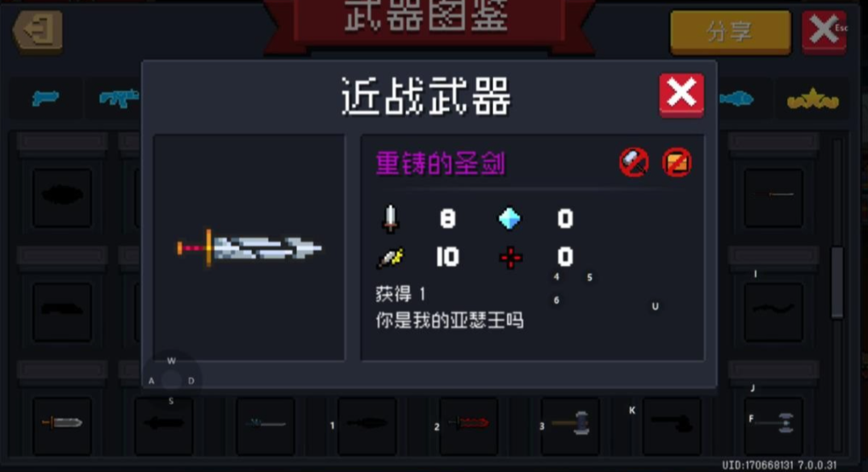This screenshot has height=472, width=868.
Task: Close the 近战武器 detail popup
Action: [x=681, y=95]
